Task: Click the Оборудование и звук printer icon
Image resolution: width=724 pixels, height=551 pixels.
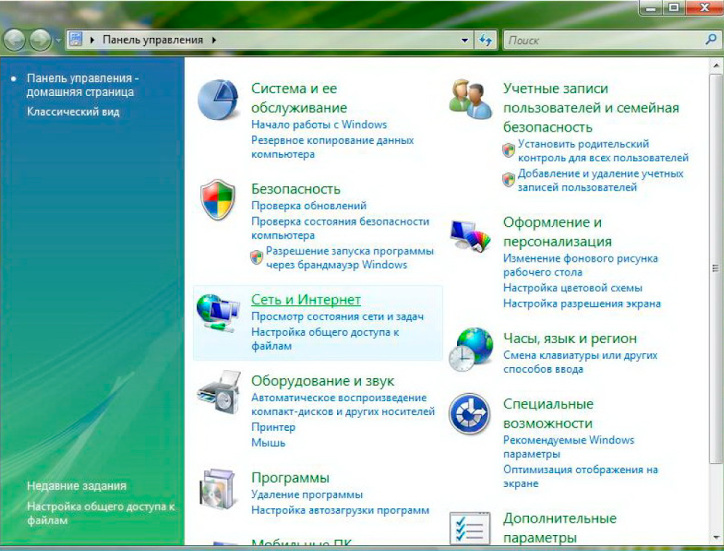Action: [x=219, y=392]
